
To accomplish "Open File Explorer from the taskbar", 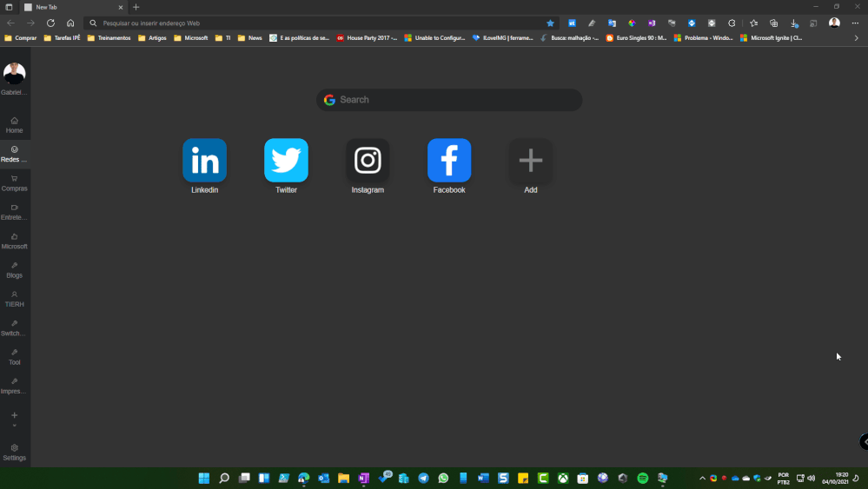I will pos(343,478).
